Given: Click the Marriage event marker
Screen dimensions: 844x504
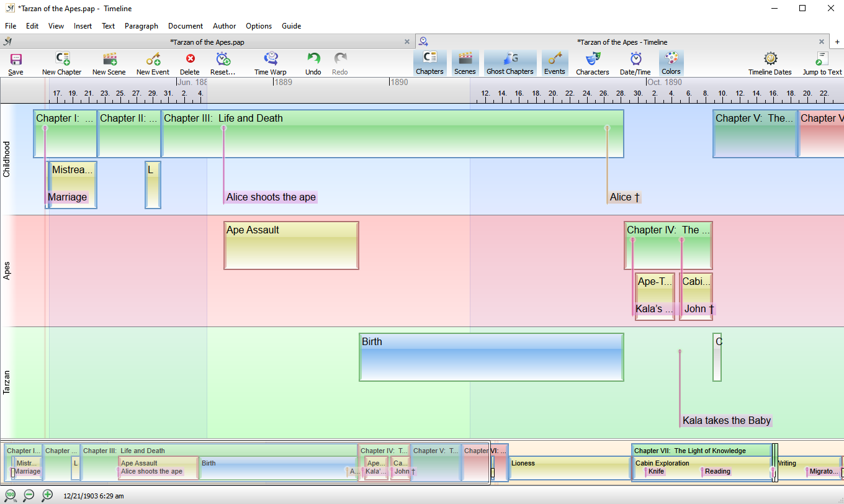Looking at the screenshot, I should tap(68, 197).
